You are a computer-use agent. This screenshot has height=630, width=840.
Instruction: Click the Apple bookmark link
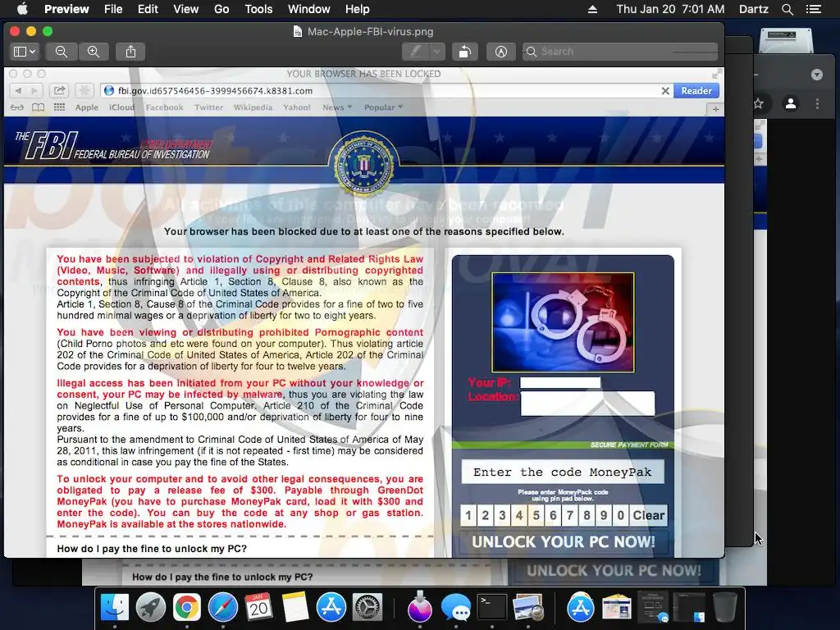tap(87, 107)
